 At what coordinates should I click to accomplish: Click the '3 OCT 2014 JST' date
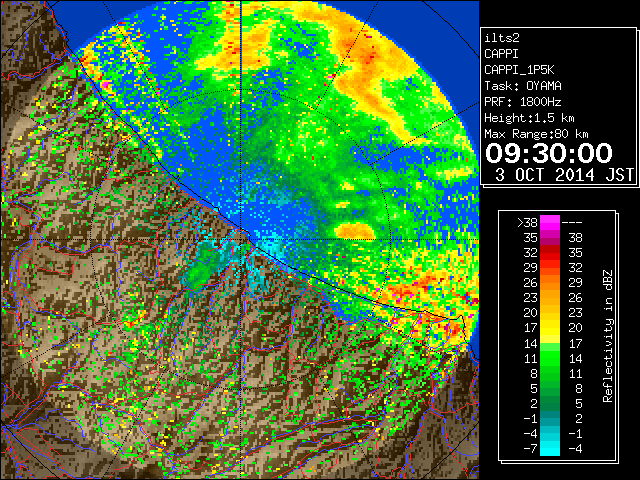pyautogui.click(x=564, y=175)
